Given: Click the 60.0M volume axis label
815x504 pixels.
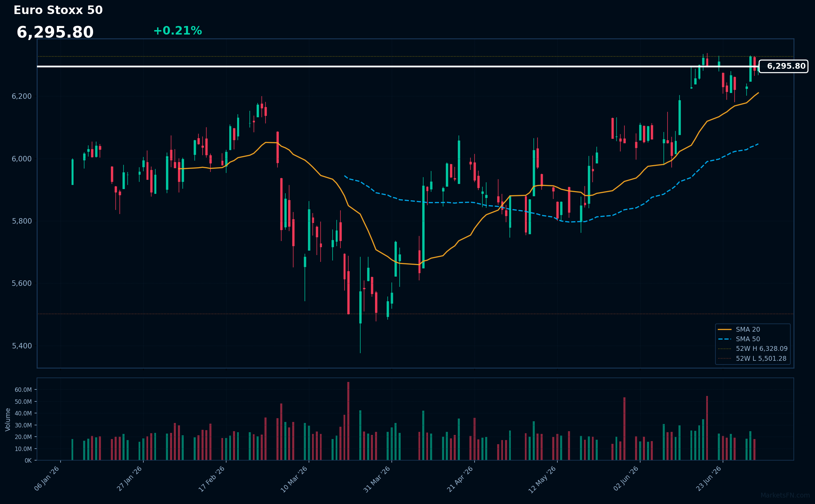Looking at the screenshot, I should pos(23,390).
